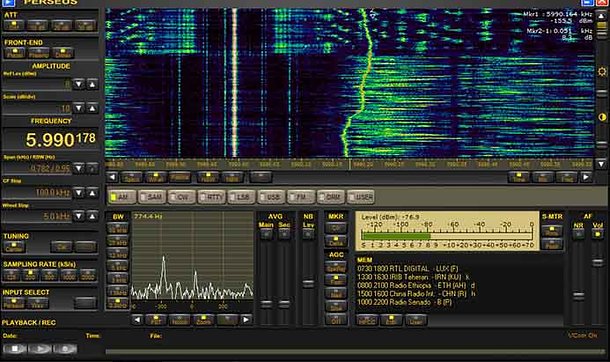This screenshot has width=610, height=362.
Task: Start playback with the play button
Action: coord(40,349)
